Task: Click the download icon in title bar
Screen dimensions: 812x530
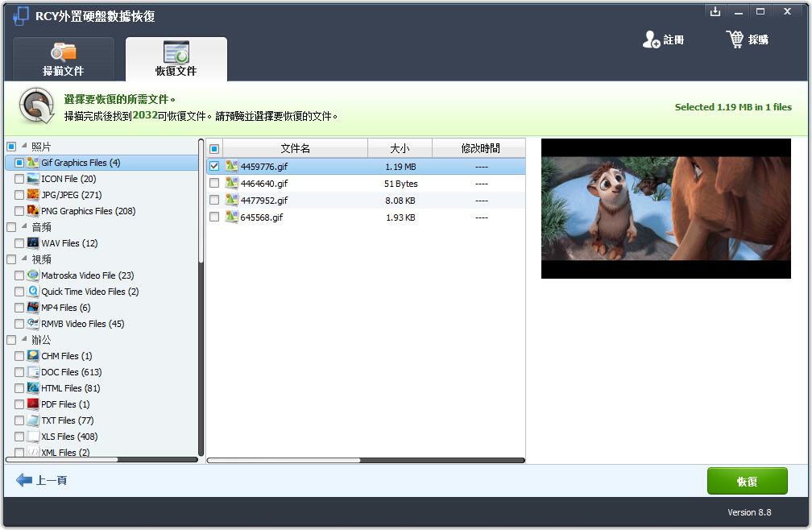Action: [x=715, y=11]
